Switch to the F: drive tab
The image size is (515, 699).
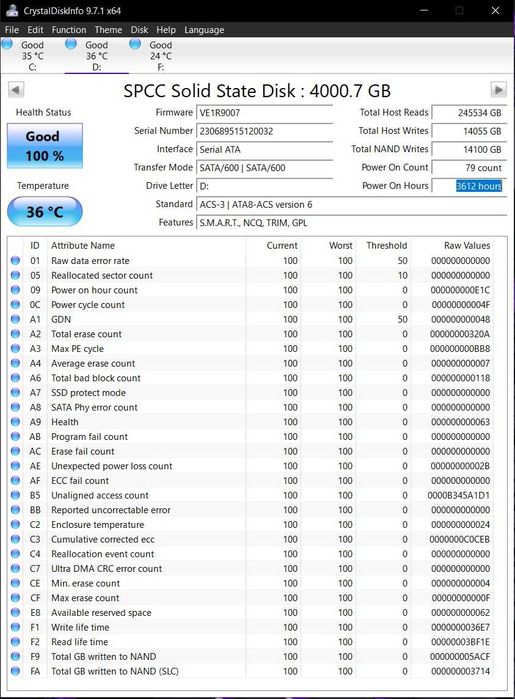tap(161, 56)
